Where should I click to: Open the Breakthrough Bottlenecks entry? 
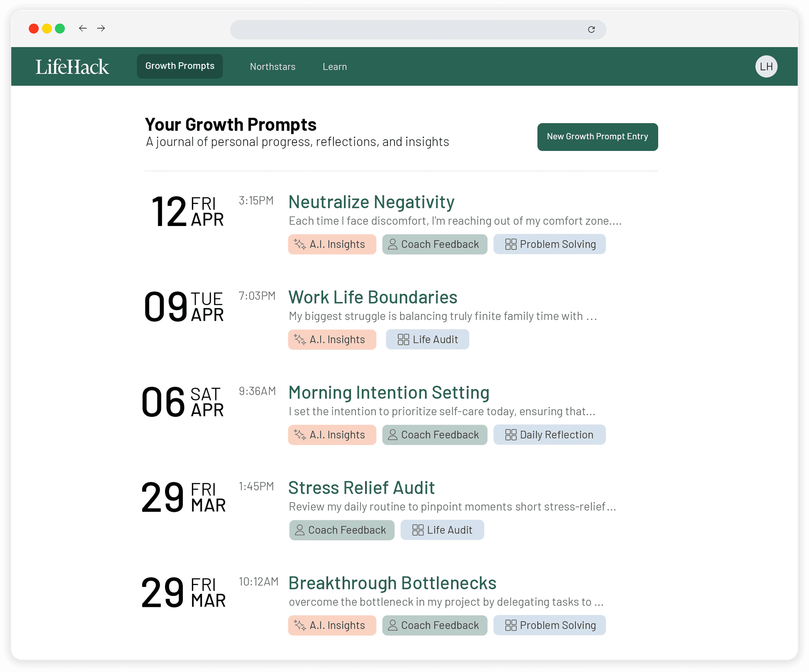[392, 583]
